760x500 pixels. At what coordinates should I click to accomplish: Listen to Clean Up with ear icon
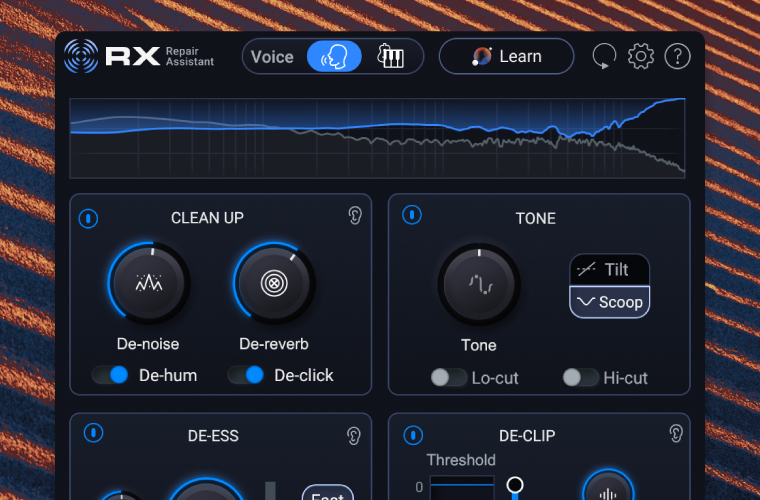click(354, 215)
